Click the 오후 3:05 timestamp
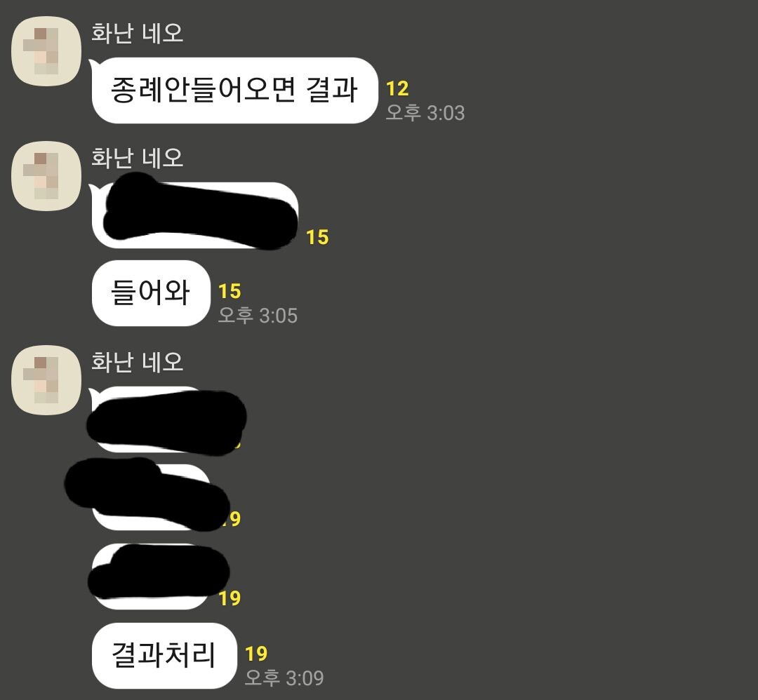Viewport: 758px width, 700px height. coord(258,316)
